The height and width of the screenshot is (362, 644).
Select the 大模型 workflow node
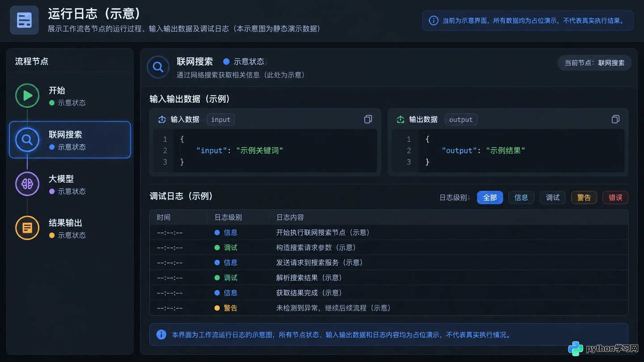[70, 184]
